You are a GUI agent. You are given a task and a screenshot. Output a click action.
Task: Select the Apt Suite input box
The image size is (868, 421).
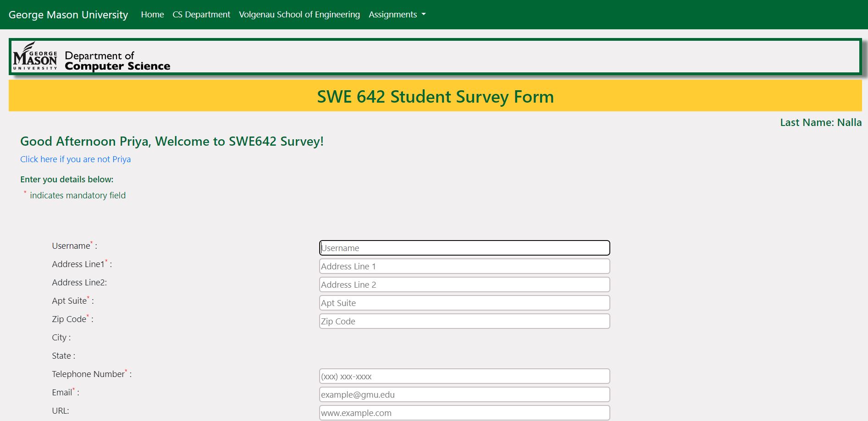click(464, 303)
